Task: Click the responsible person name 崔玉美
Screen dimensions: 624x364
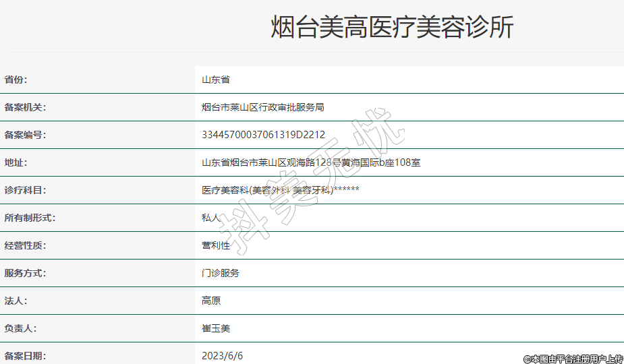Action: (216, 328)
